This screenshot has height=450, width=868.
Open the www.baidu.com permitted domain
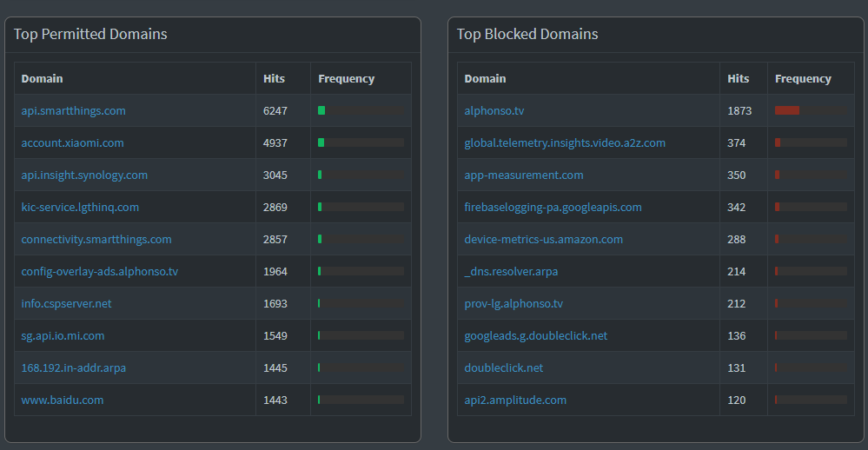pos(62,400)
